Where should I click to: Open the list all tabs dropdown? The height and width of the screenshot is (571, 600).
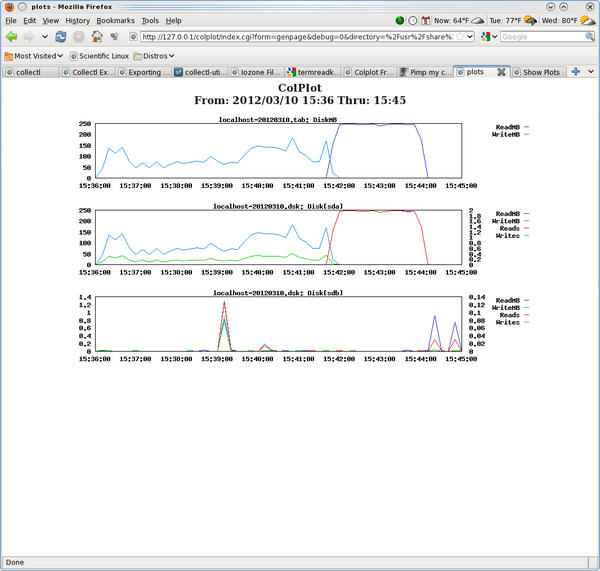(591, 72)
